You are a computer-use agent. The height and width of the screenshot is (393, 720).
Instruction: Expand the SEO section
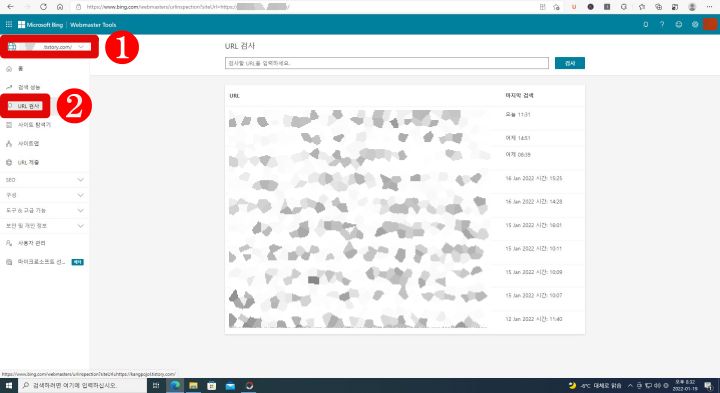[x=45, y=180]
